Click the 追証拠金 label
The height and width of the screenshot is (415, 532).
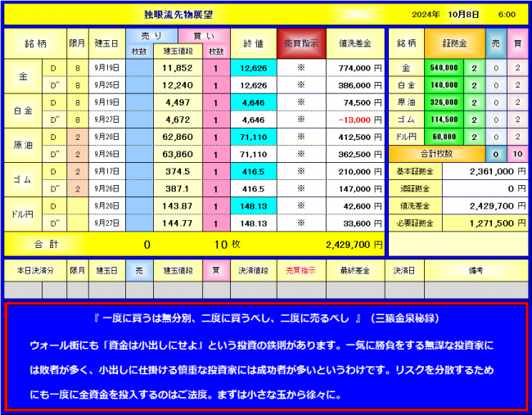coord(415,188)
